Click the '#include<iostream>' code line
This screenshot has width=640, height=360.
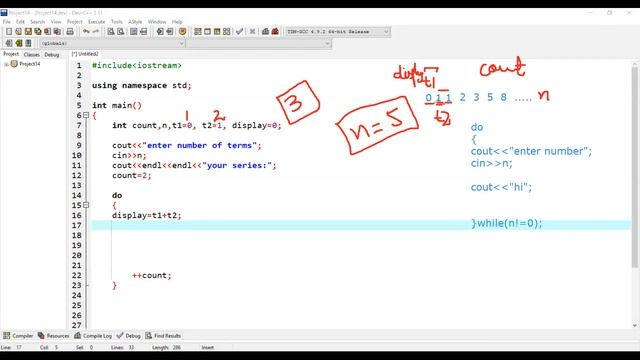[x=137, y=65]
